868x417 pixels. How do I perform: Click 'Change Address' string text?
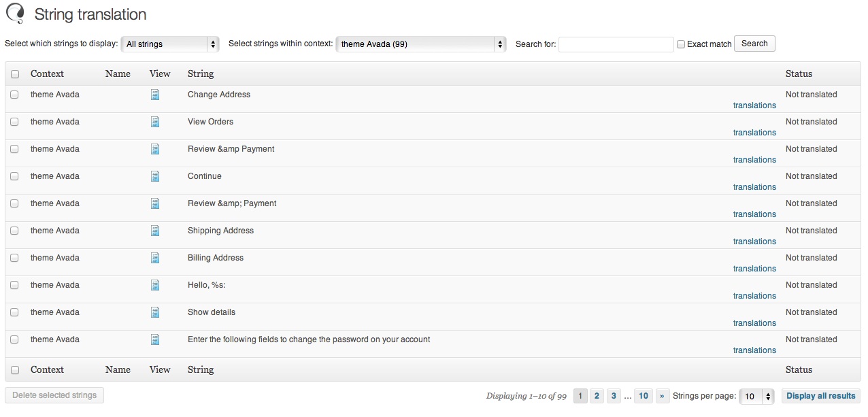219,95
